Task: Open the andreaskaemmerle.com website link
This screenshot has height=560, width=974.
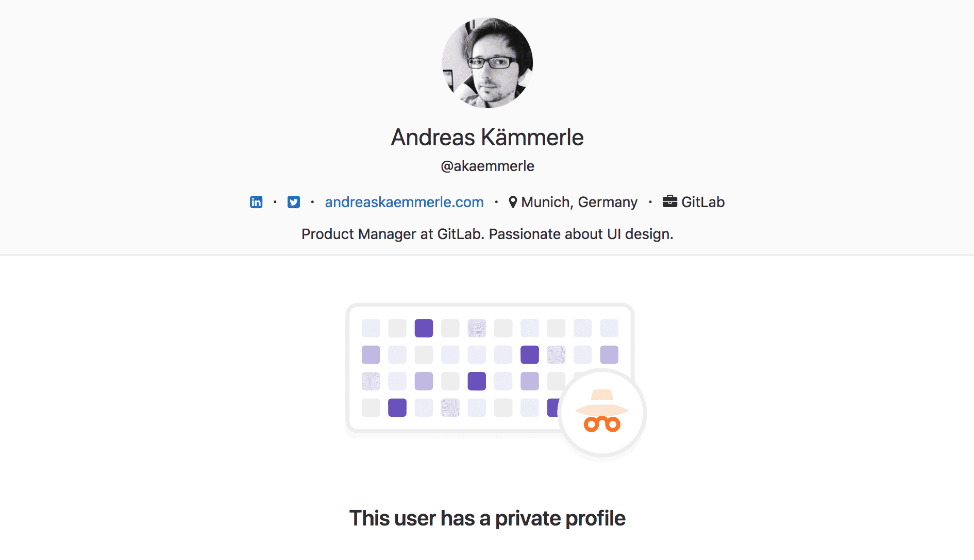Action: [404, 202]
